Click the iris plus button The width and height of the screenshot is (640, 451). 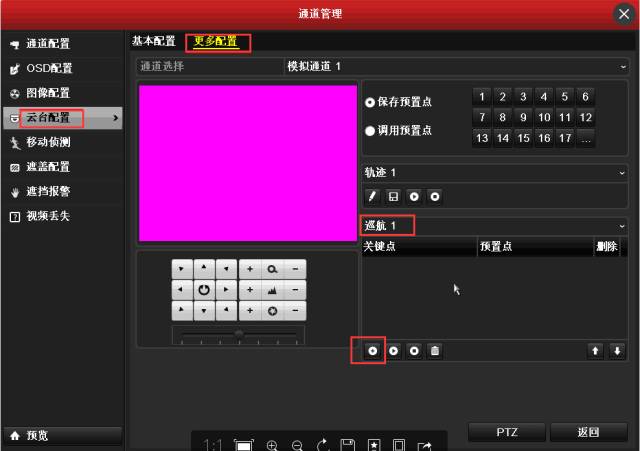[x=250, y=311]
